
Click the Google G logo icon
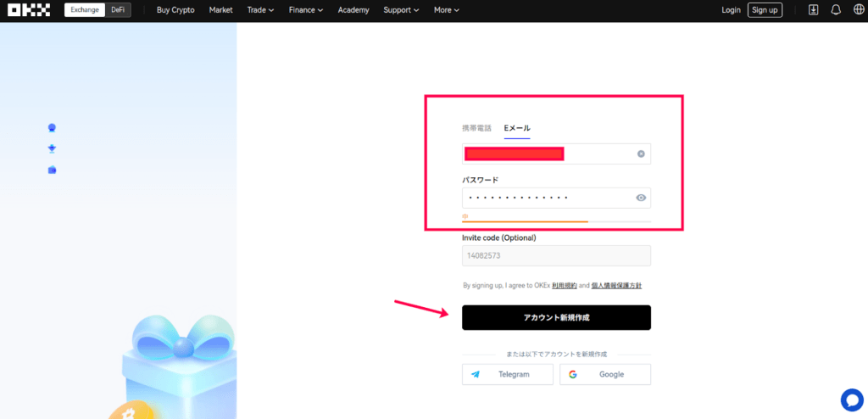[573, 375]
